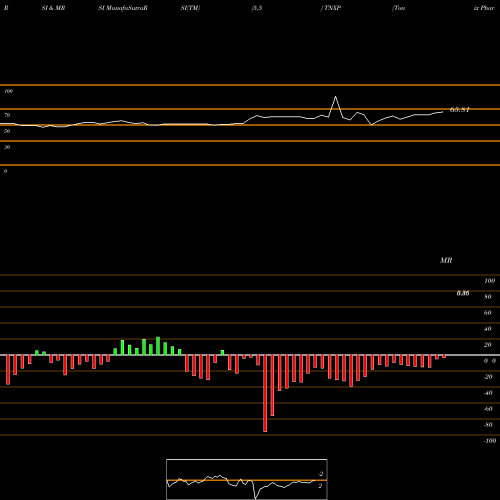
Task: Click the MR axis label '-40'
Action: point(488,393)
